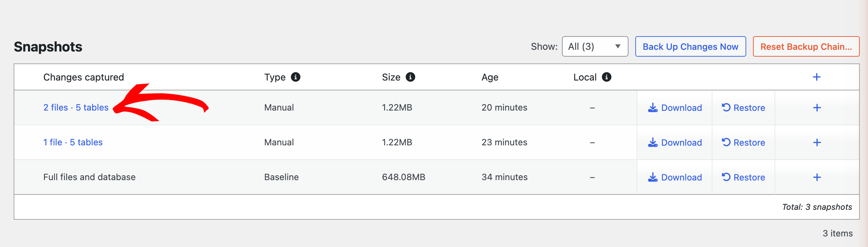The height and width of the screenshot is (247, 868).
Task: Expand the '2 files · 5 tables' row details
Action: pos(817,108)
